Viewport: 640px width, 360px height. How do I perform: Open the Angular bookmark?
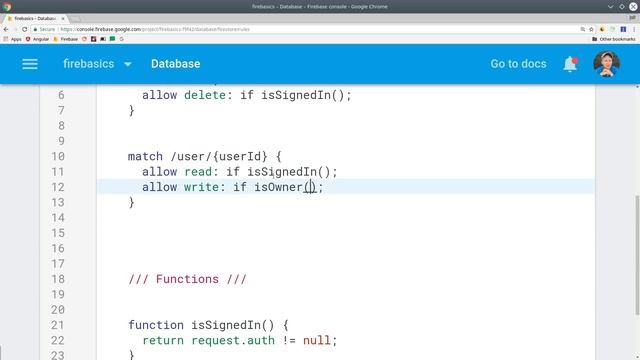coord(37,39)
